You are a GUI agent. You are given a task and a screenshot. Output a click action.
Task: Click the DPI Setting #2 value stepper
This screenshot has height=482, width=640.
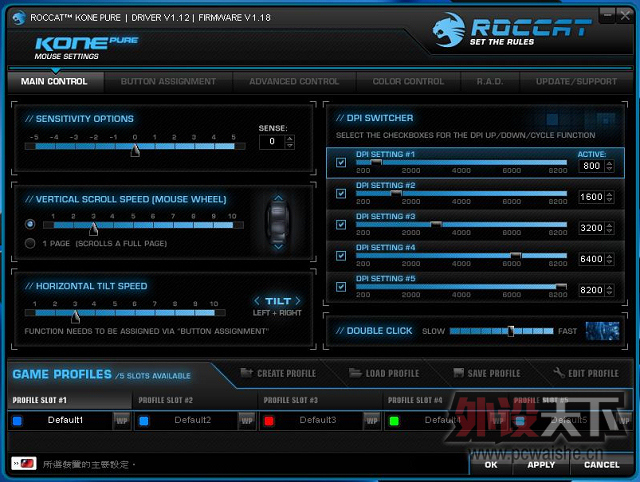coord(609,197)
